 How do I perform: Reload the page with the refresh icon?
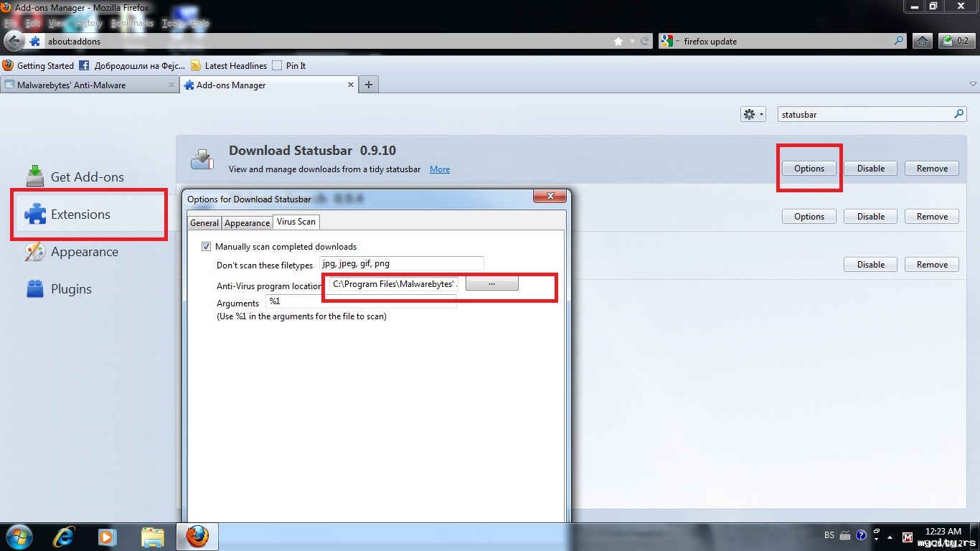645,42
